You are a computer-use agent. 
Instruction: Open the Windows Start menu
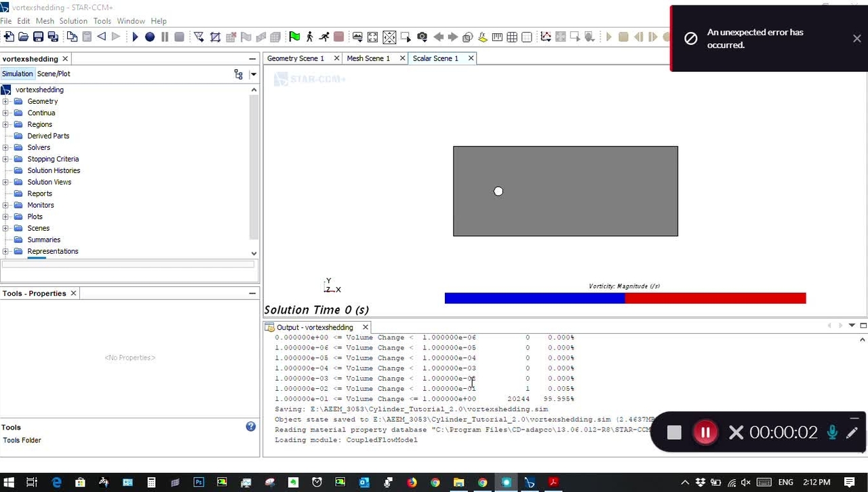[9, 482]
